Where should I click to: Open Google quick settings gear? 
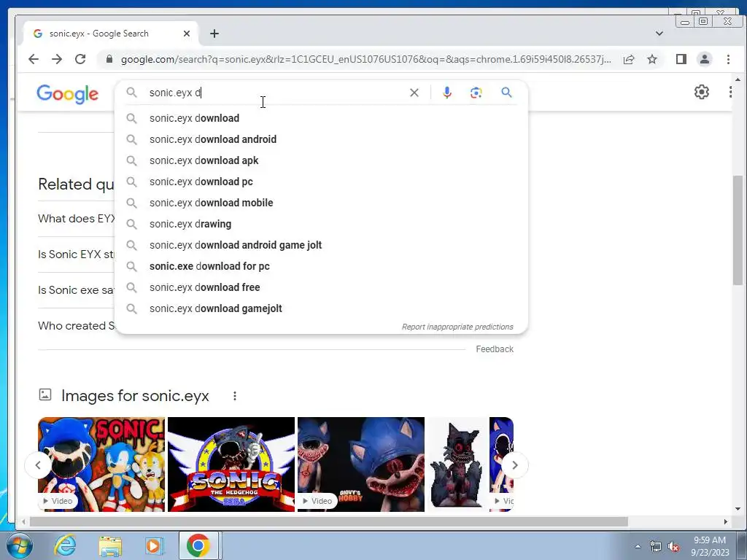(x=702, y=91)
